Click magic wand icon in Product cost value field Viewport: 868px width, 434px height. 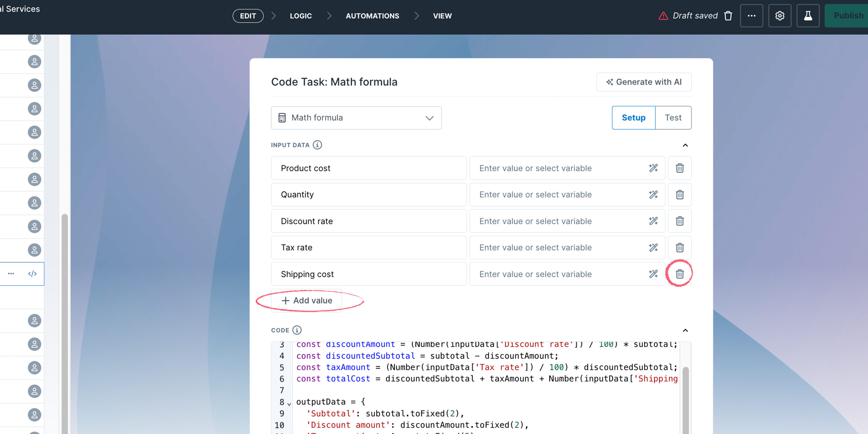click(653, 168)
